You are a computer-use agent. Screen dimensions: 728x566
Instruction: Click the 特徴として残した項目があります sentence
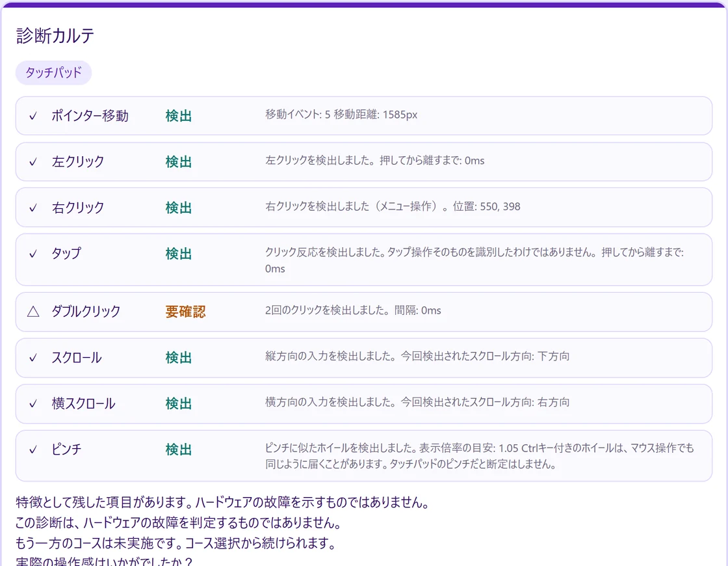click(x=224, y=502)
